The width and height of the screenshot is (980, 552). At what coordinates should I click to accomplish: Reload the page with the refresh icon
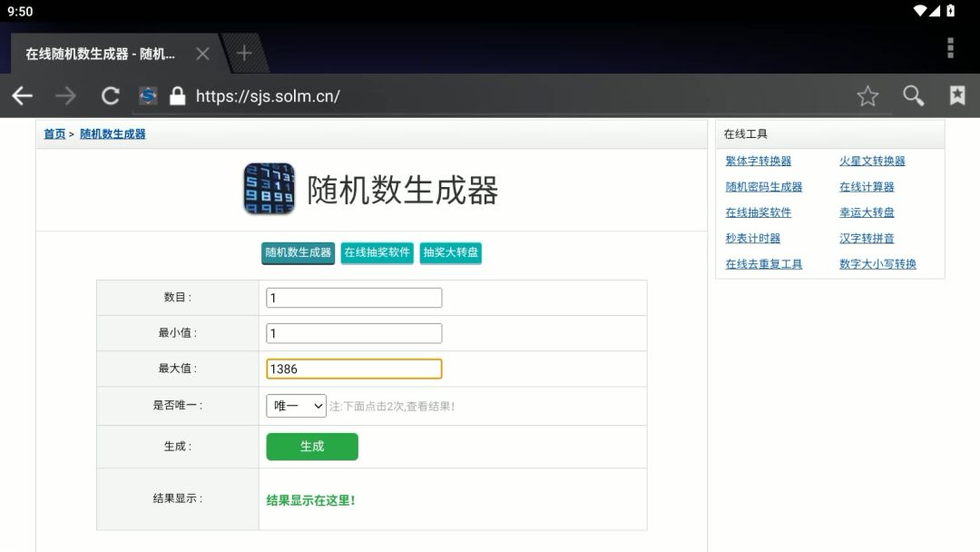pyautogui.click(x=111, y=96)
